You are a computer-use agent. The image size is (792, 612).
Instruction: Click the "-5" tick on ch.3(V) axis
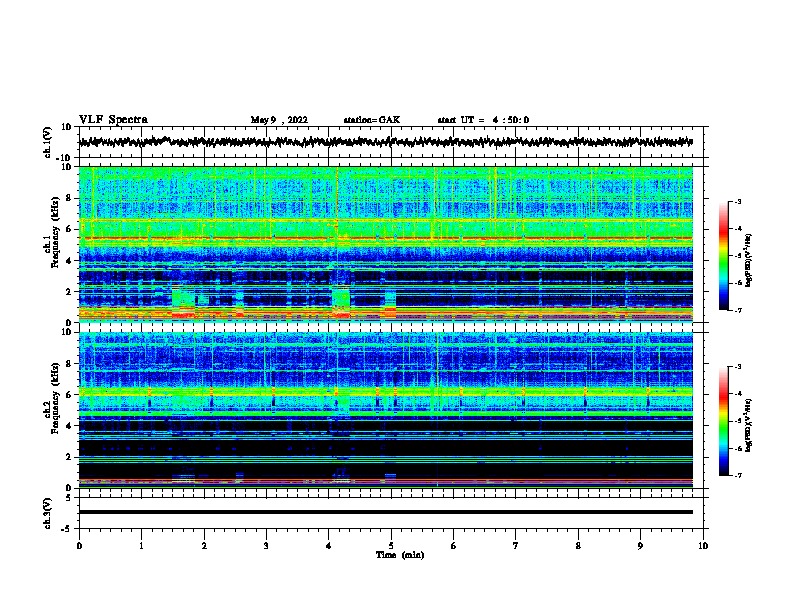click(67, 529)
